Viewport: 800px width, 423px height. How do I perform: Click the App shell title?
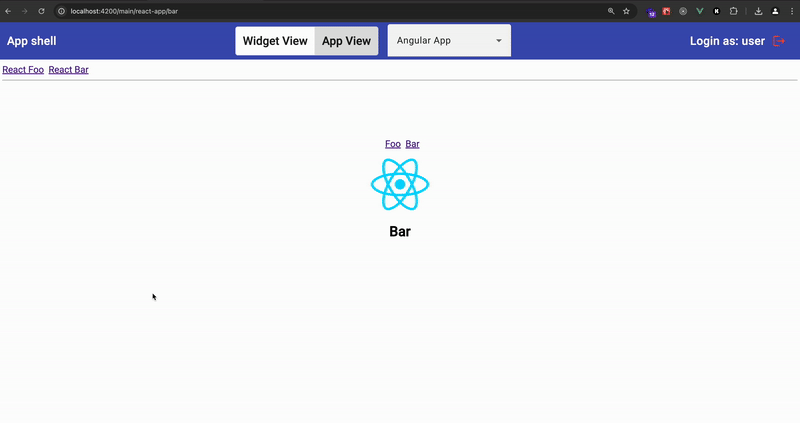32,41
